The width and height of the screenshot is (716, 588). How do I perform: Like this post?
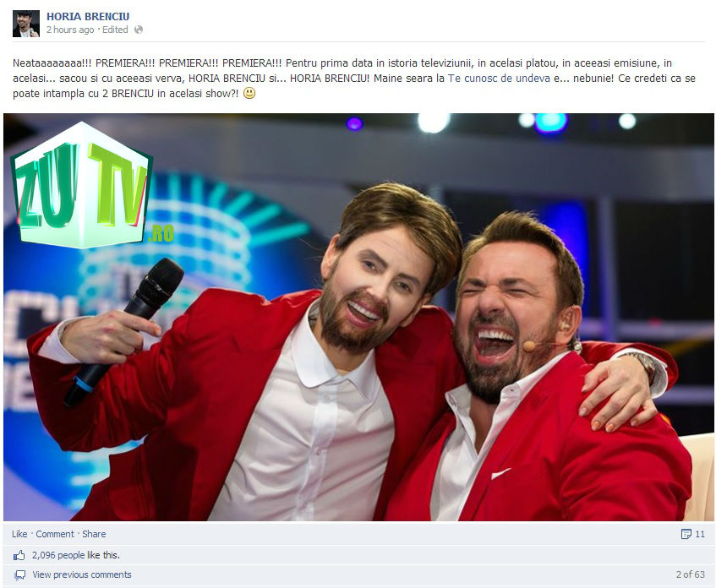19,534
